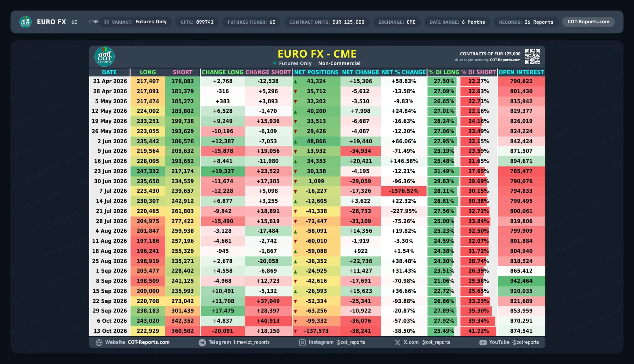Image resolution: width=634 pixels, height=364 pixels.
Task: Click the X.com logo icon
Action: pyautogui.click(x=397, y=342)
